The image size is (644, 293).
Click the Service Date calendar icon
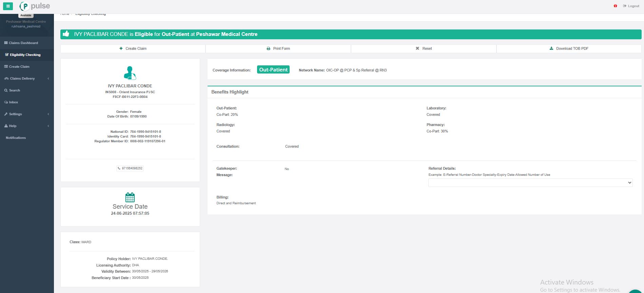(130, 197)
